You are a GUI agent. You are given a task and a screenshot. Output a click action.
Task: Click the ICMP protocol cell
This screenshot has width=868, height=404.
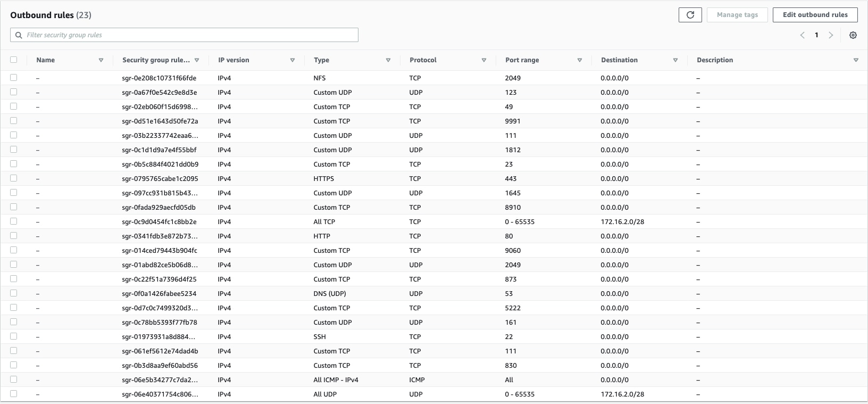[x=417, y=380]
